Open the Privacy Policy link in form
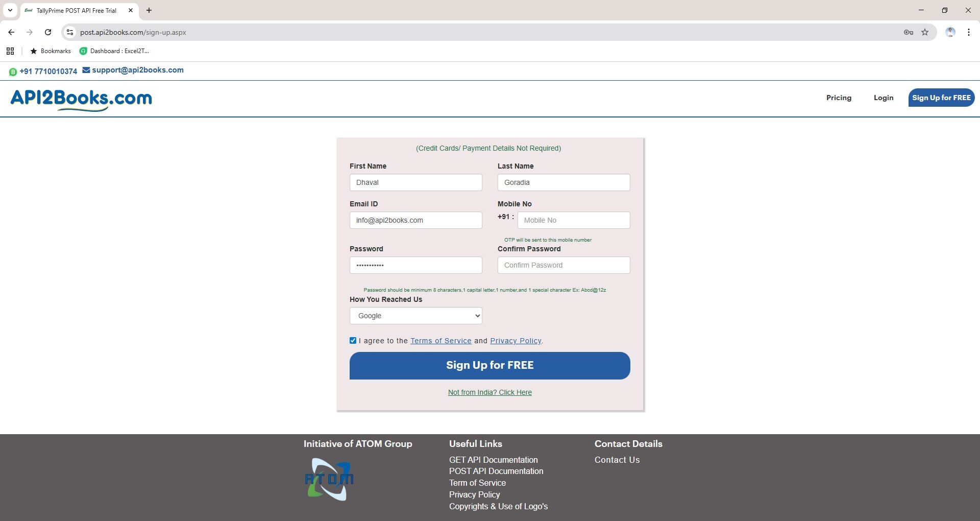Screen dimensions: 980x521 [516, 341]
